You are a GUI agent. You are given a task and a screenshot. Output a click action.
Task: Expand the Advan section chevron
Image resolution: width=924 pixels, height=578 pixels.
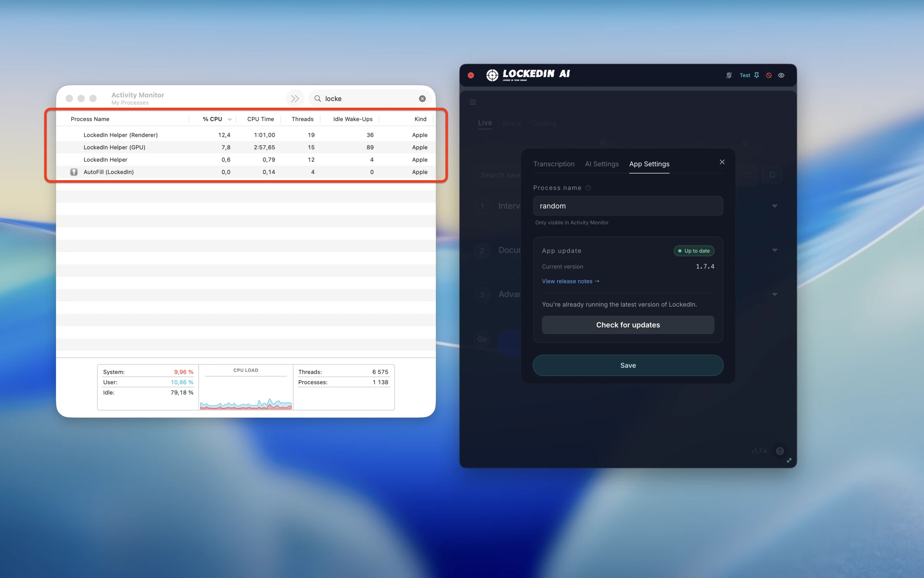point(775,294)
